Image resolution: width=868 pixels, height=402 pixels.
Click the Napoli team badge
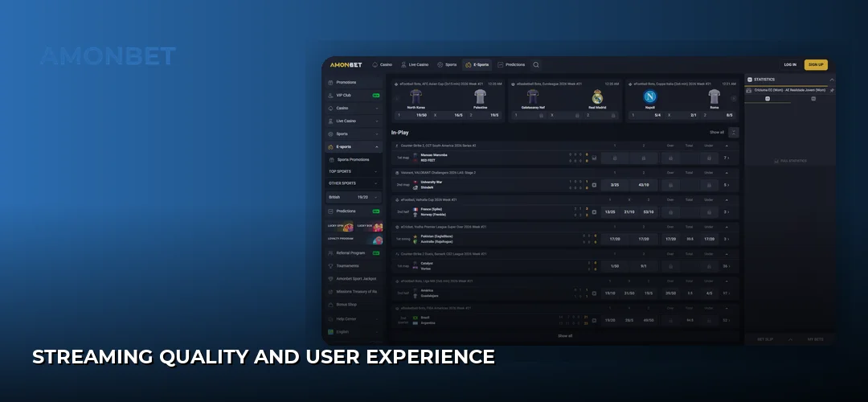coord(650,97)
